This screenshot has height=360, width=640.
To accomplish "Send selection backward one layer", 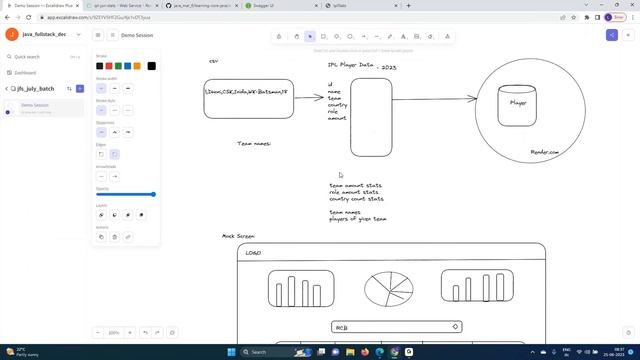I will (x=115, y=215).
